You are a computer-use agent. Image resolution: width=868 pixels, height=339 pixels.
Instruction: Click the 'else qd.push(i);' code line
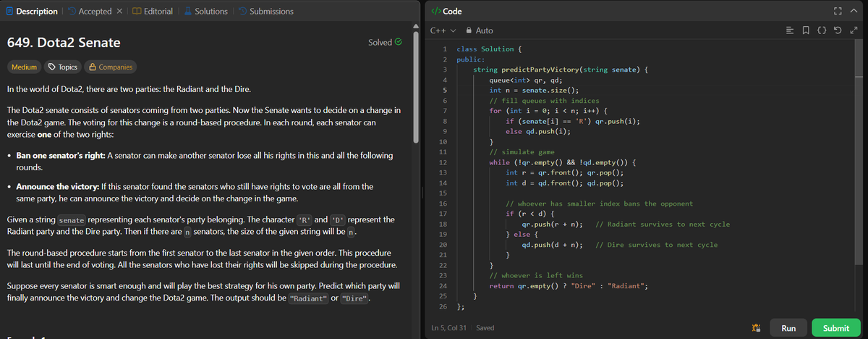(538, 132)
